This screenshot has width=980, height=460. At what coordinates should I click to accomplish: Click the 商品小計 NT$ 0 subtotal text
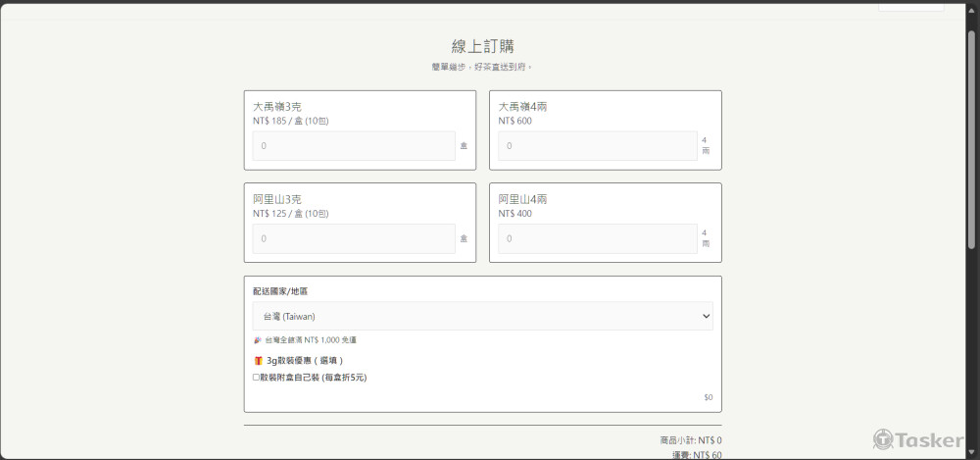[691, 440]
